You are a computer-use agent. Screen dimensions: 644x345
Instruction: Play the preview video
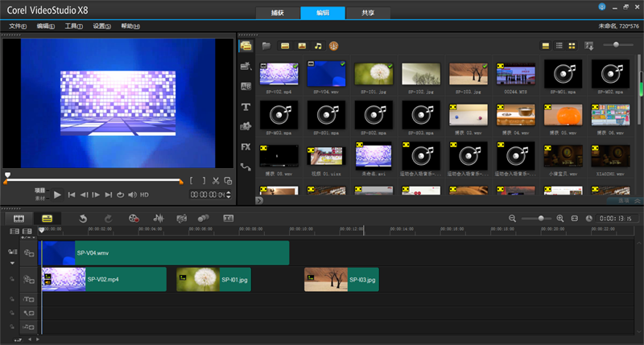57,195
